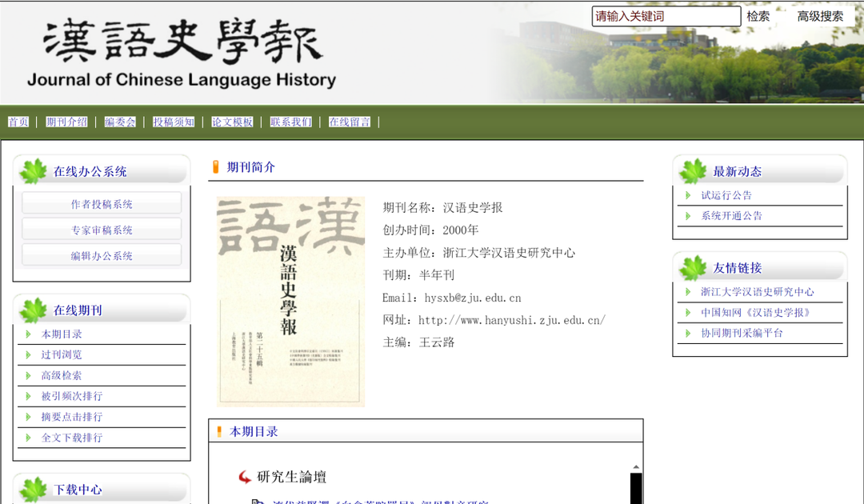Open the 被引频次排行 link
Image resolution: width=864 pixels, height=504 pixels.
(x=72, y=395)
